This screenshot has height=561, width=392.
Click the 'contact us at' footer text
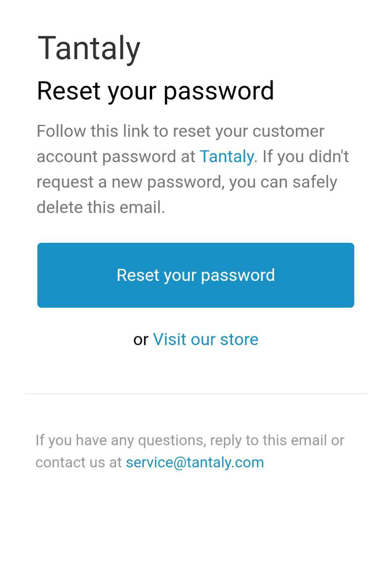point(78,462)
